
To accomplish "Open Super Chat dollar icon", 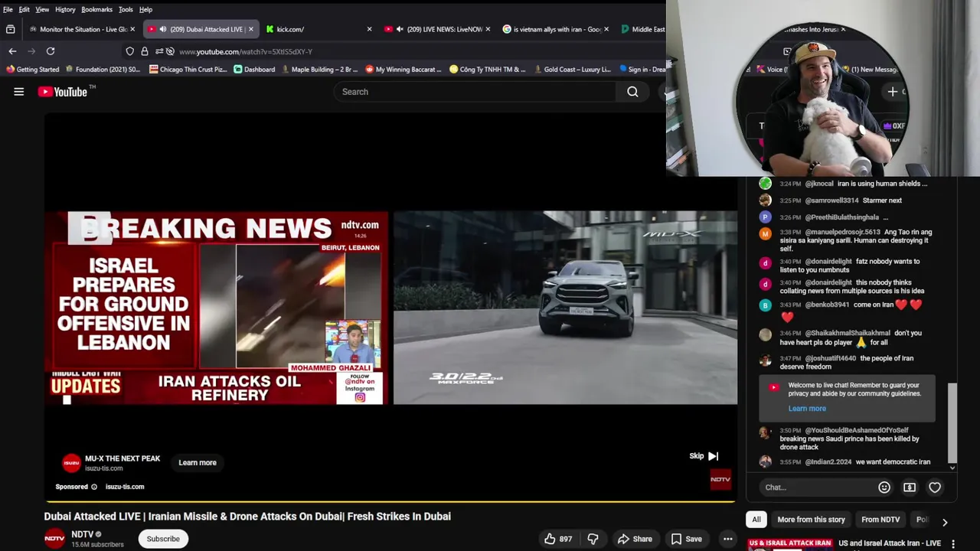I will (910, 487).
